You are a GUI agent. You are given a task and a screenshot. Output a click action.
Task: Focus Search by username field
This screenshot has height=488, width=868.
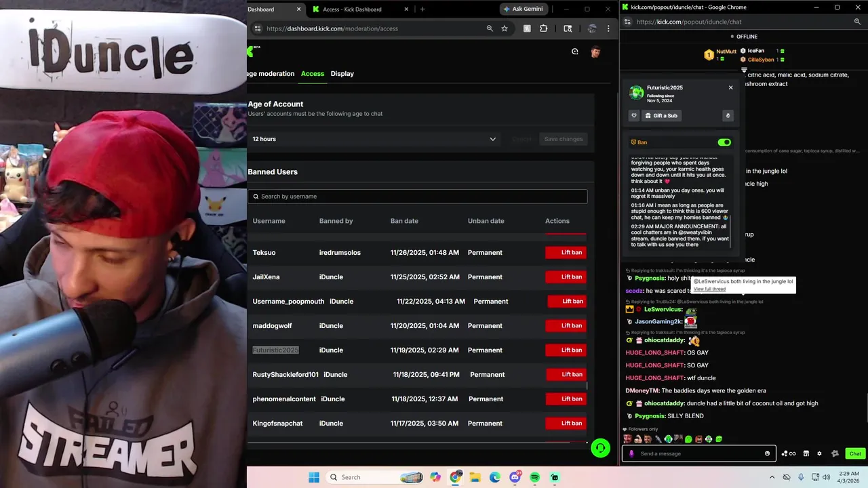point(418,197)
